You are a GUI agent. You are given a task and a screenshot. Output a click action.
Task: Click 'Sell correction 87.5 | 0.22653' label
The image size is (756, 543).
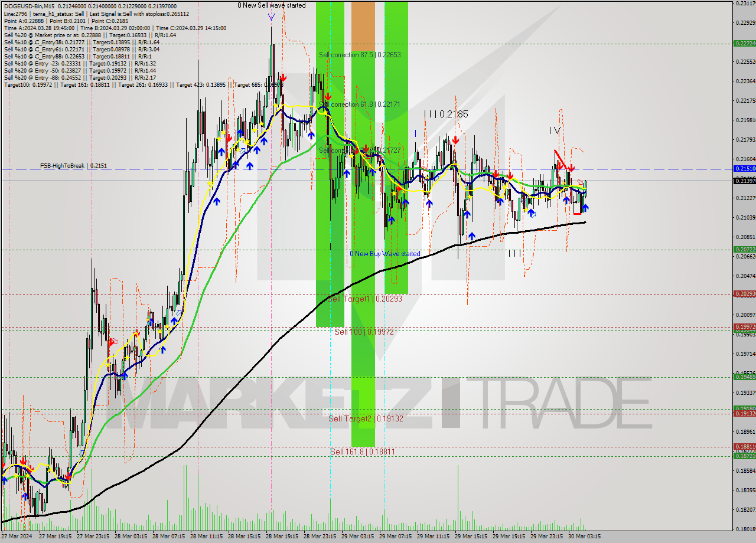360,55
